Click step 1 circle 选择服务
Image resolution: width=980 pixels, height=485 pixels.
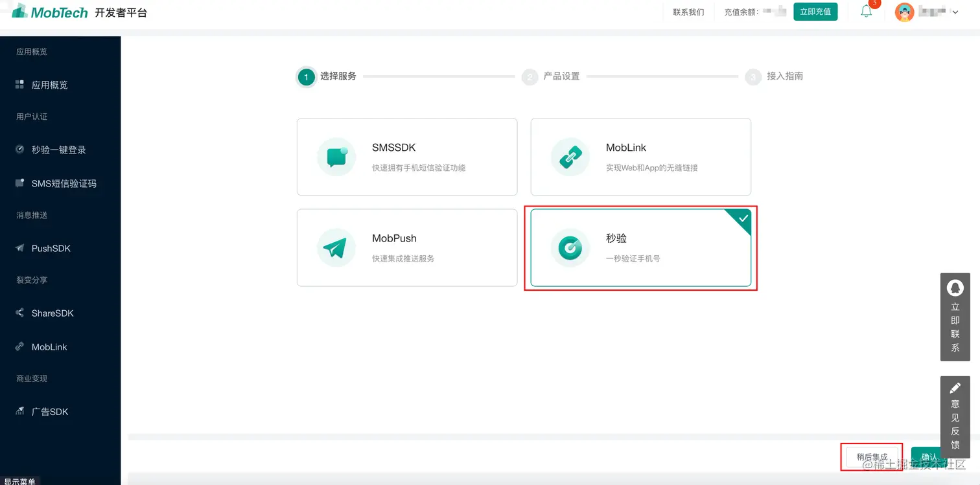point(306,77)
